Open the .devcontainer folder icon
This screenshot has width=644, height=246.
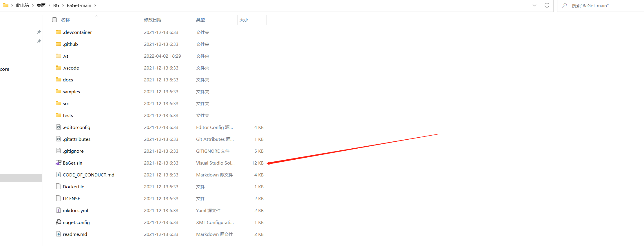click(59, 32)
